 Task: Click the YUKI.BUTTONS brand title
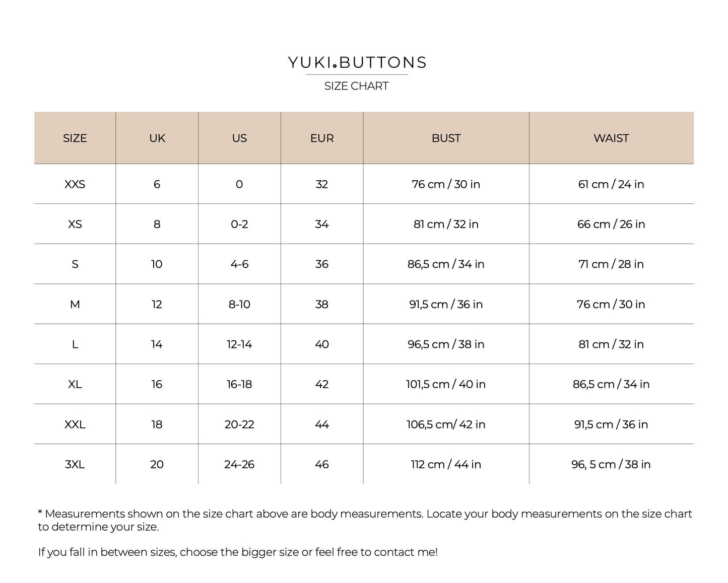point(357,62)
